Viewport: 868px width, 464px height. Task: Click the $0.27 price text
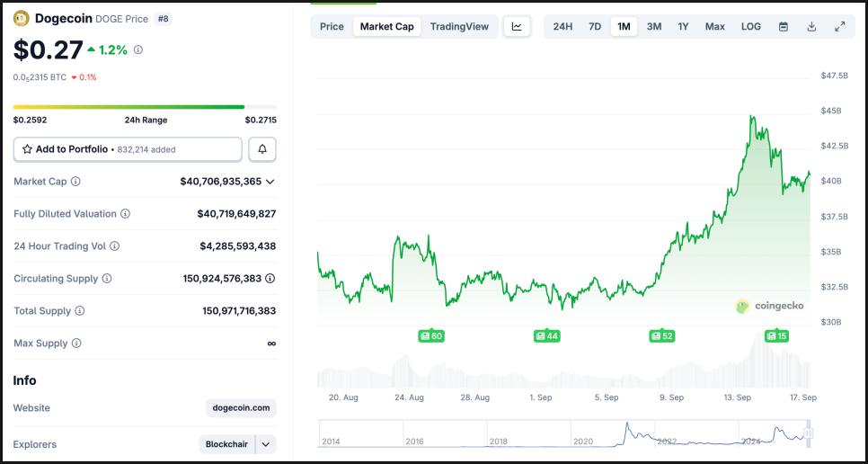point(49,49)
